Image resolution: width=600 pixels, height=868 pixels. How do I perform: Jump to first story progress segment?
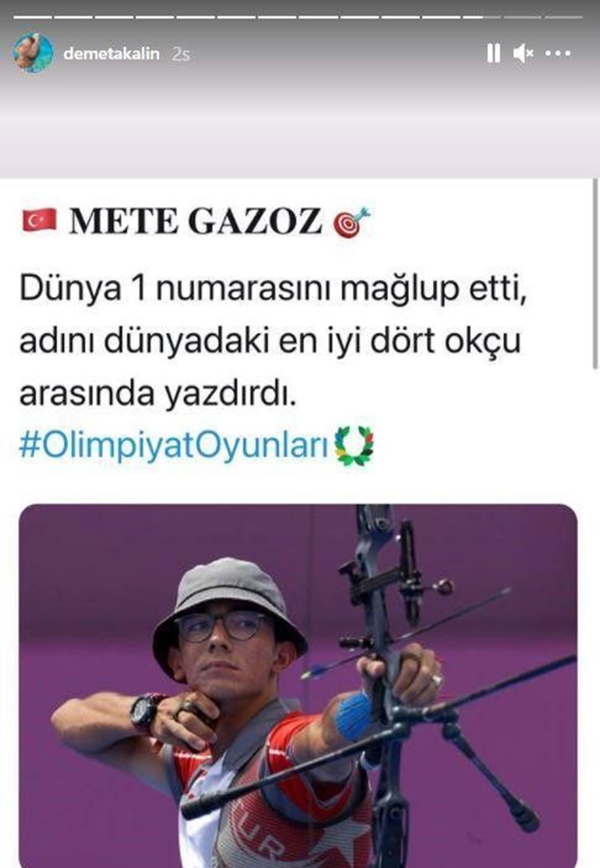click(33, 17)
